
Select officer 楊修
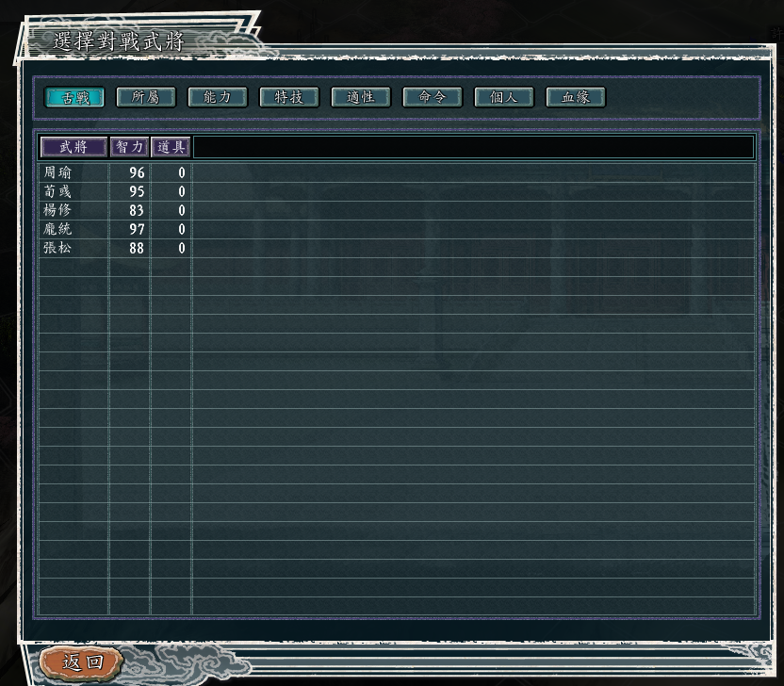tap(57, 210)
